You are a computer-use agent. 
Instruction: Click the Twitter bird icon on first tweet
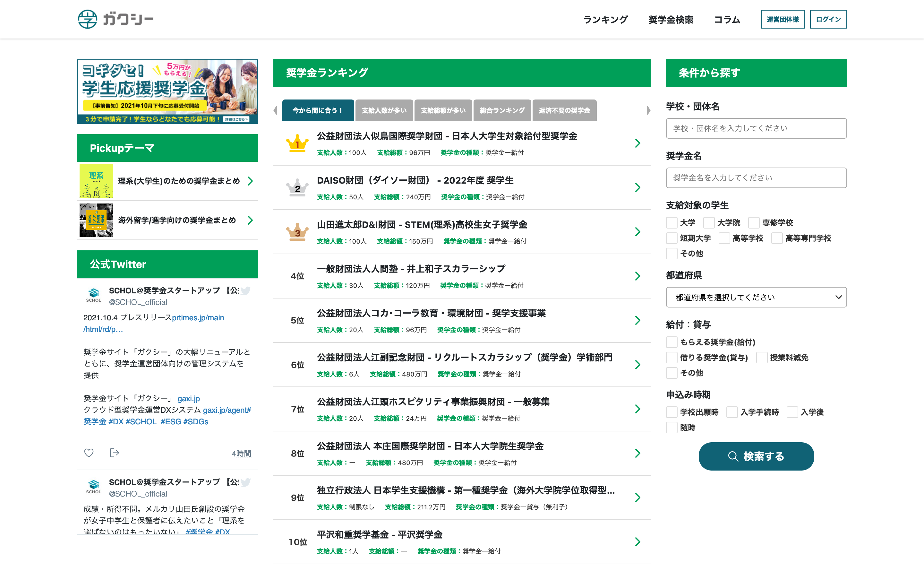pos(246,291)
